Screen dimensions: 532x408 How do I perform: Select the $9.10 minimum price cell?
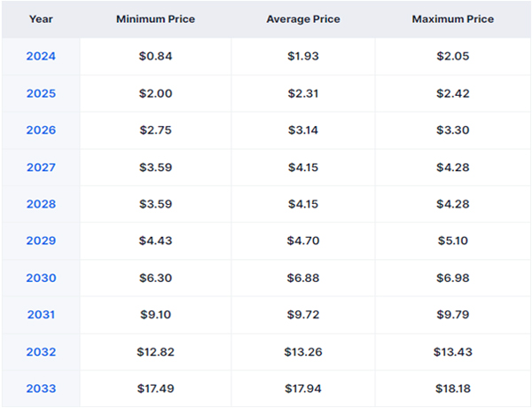click(x=156, y=315)
